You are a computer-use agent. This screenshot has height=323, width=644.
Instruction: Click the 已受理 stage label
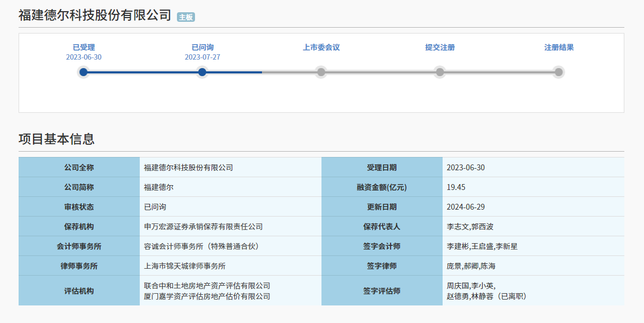(83, 47)
